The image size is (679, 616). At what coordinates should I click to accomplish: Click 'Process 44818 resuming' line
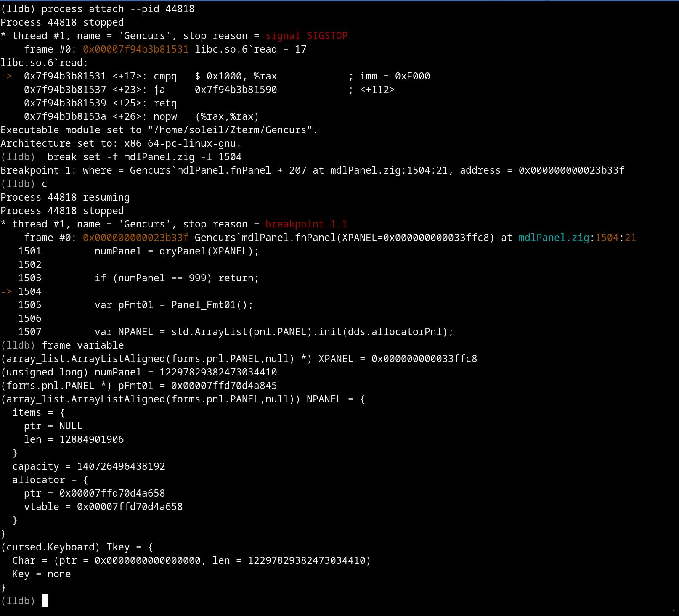click(x=65, y=197)
